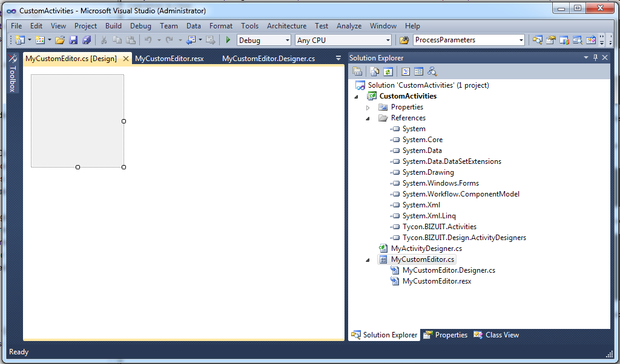The width and height of the screenshot is (620, 364).
Task: Click the Navigate Forward icon
Action: click(x=211, y=40)
